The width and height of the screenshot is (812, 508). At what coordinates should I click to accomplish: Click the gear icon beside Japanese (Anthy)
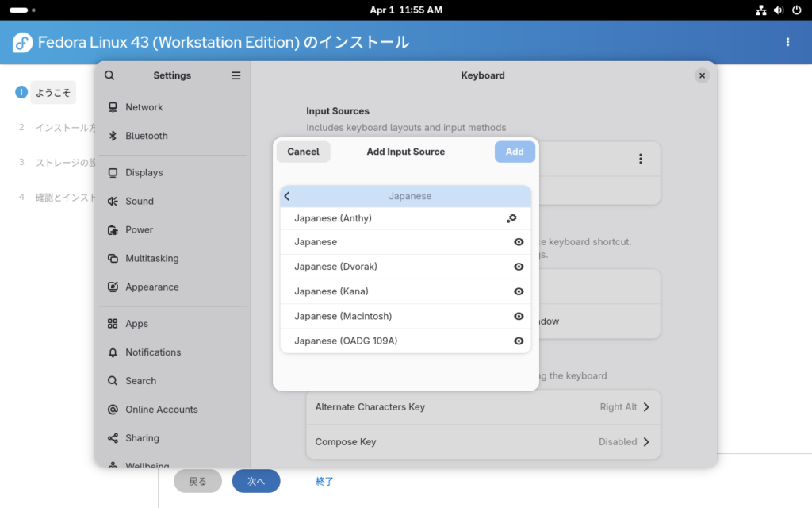coord(511,218)
